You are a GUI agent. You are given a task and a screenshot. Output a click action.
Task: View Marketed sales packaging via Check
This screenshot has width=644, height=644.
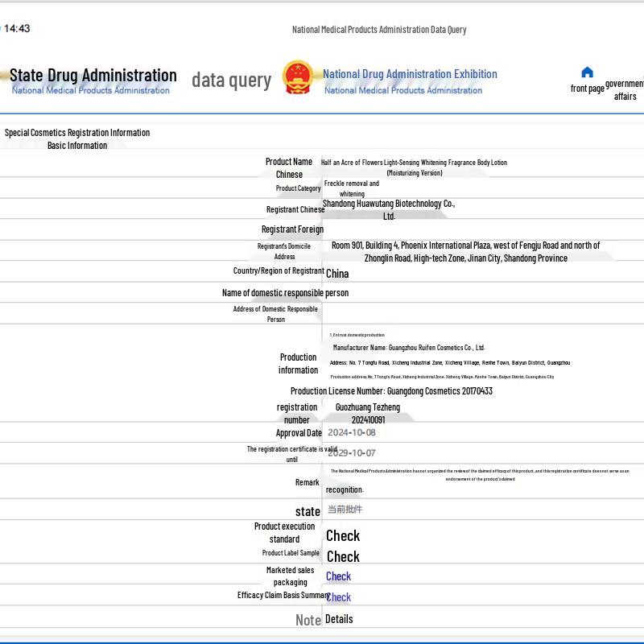pyautogui.click(x=338, y=576)
